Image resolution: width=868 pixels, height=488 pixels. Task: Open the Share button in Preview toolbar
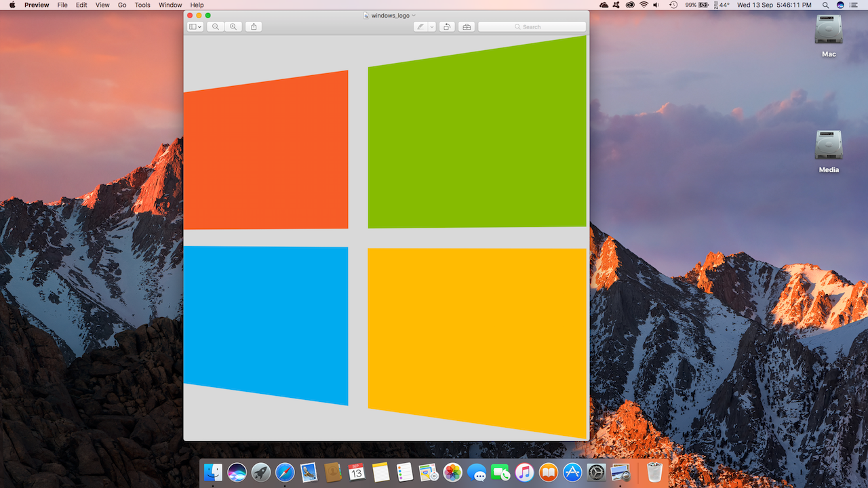click(254, 26)
